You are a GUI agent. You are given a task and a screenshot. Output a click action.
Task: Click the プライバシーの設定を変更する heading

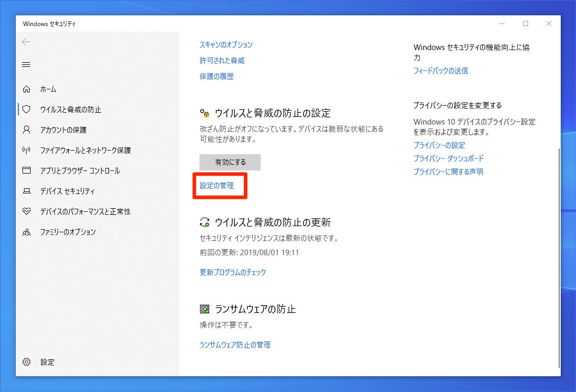click(x=457, y=106)
